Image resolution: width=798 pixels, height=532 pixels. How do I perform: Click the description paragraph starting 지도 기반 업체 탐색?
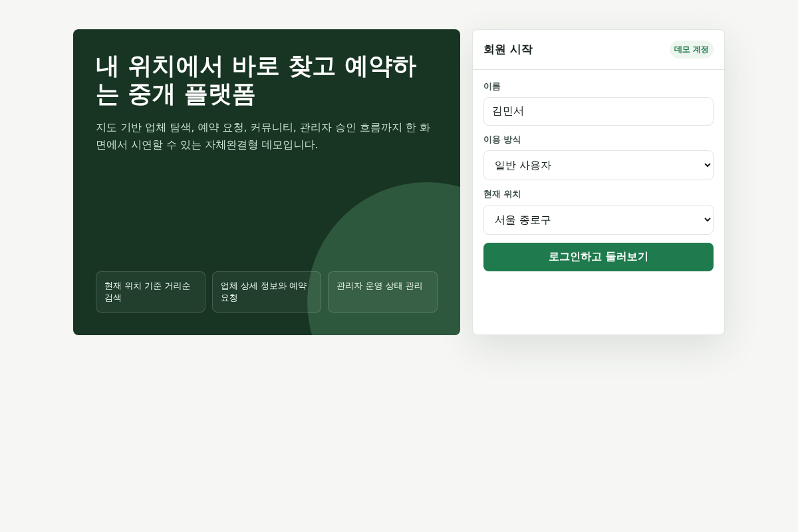(263, 136)
